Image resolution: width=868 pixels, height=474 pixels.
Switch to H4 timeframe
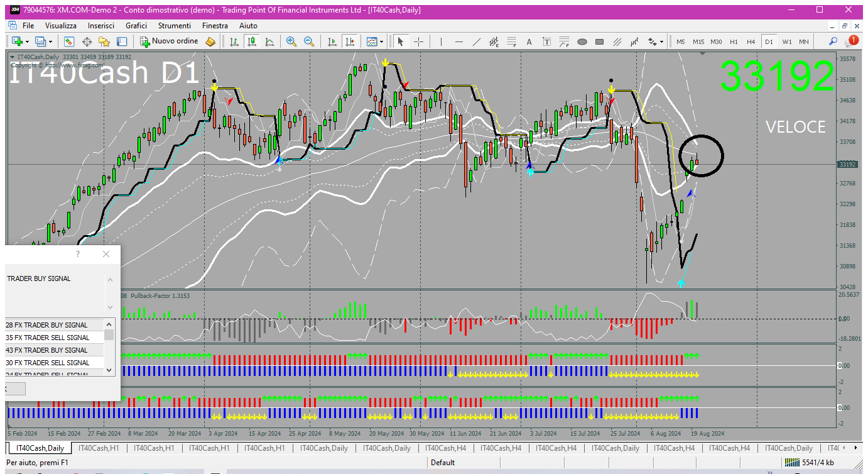click(x=751, y=41)
